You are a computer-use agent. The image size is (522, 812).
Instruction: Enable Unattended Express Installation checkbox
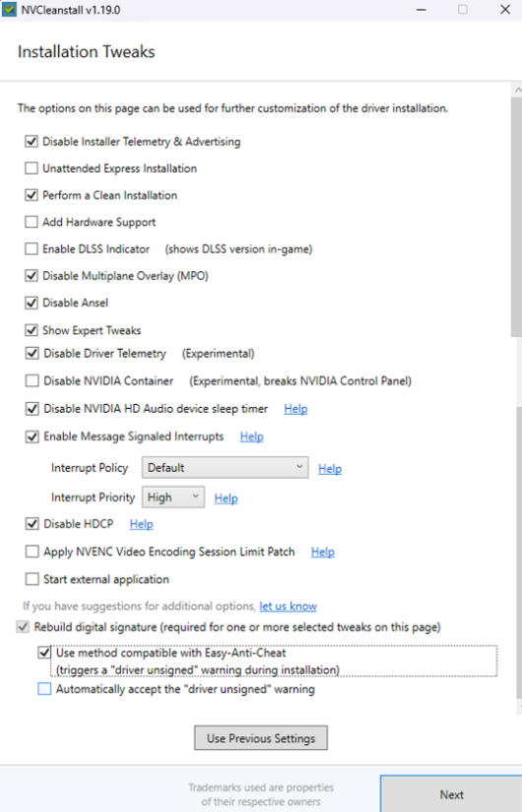tap(32, 169)
